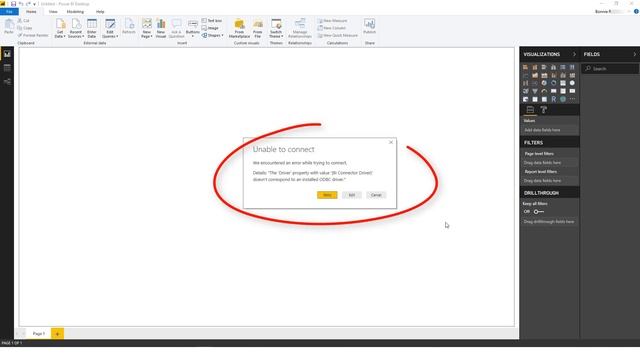Open the Buttons dropdown in the Insert group
640x360 pixels.
pyautogui.click(x=193, y=28)
